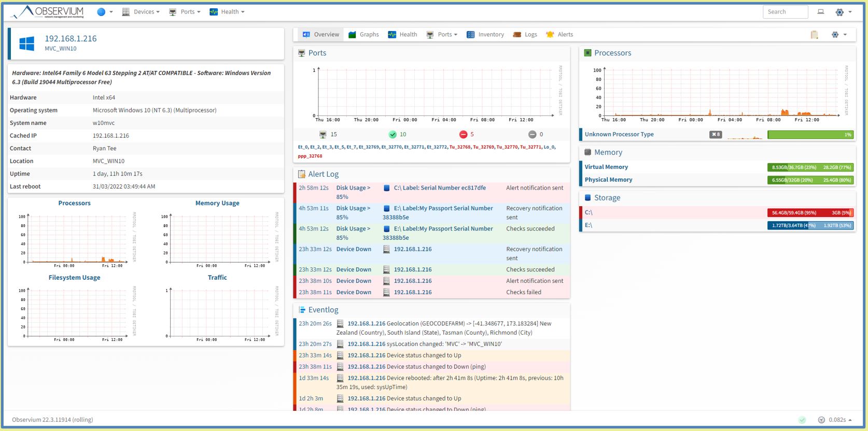Click the green status check icon in footer
868x431 pixels.
(x=802, y=420)
